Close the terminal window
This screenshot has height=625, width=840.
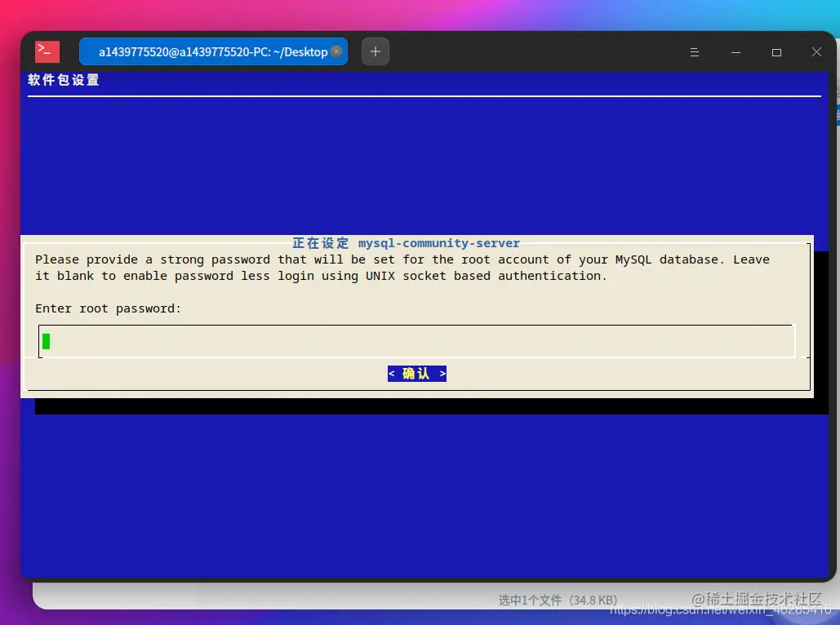(x=816, y=52)
